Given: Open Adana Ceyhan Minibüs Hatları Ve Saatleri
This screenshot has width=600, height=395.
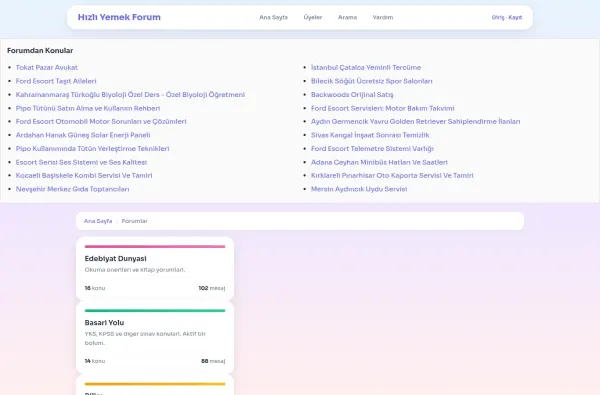Looking at the screenshot, I should (x=379, y=162).
